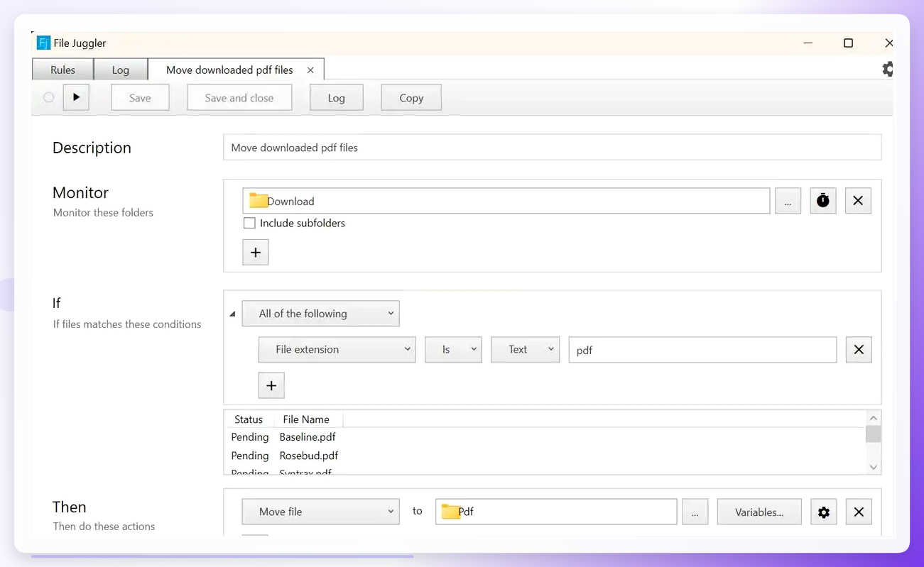Click the Status column header
Screen dimensions: 924x567
tap(249, 419)
